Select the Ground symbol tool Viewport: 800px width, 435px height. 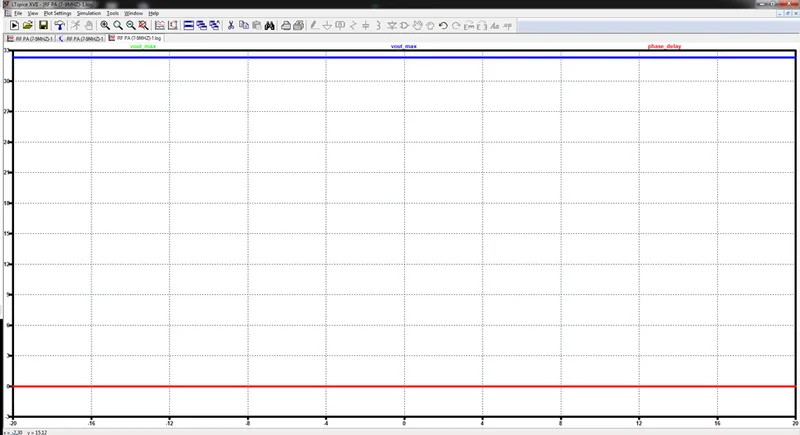pyautogui.click(x=328, y=25)
